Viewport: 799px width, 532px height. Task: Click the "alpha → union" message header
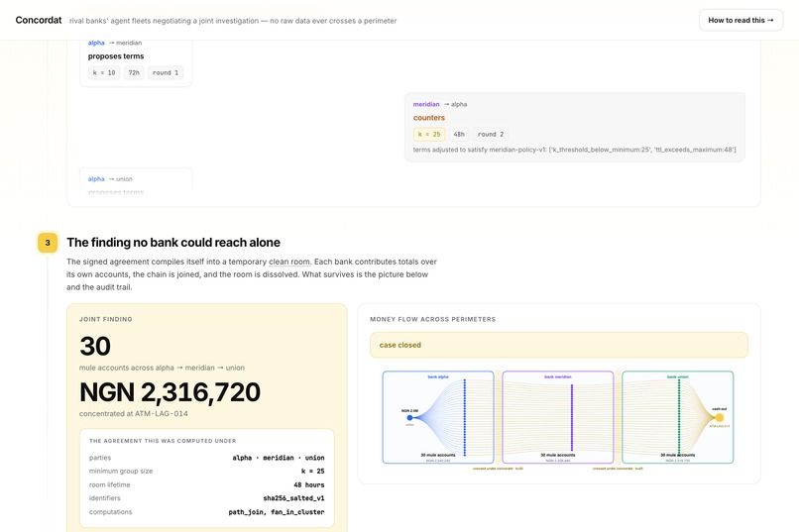pyautogui.click(x=110, y=179)
